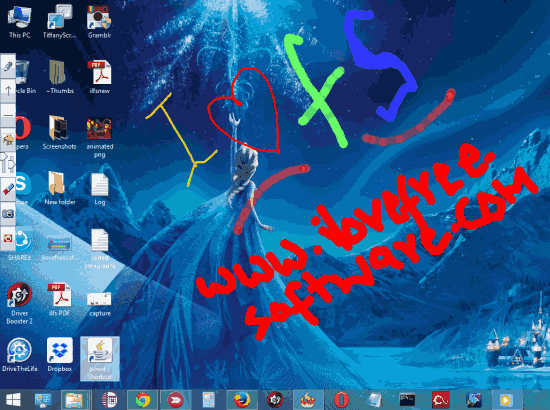This screenshot has height=410, width=550.
Task: Open Driver Booster from the taskbar
Action: (275, 400)
